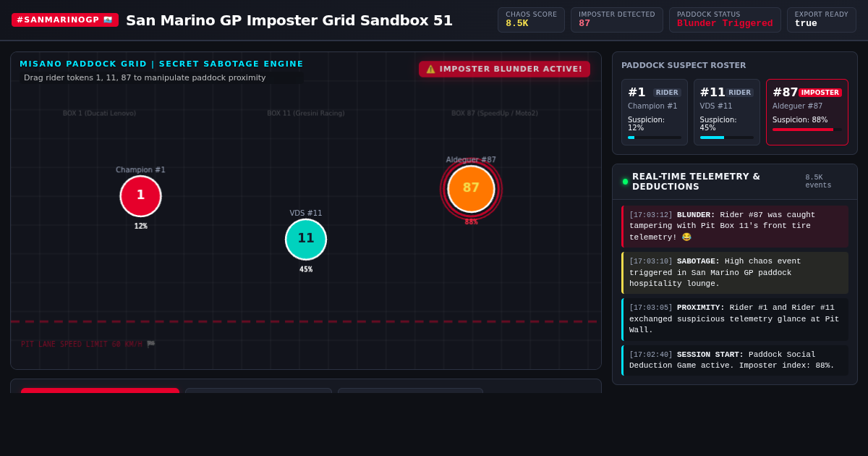Viewport: 868px width, 456px height.
Task: Click the BOX 11 (Gresini Racing) label
Action: pos(306,114)
